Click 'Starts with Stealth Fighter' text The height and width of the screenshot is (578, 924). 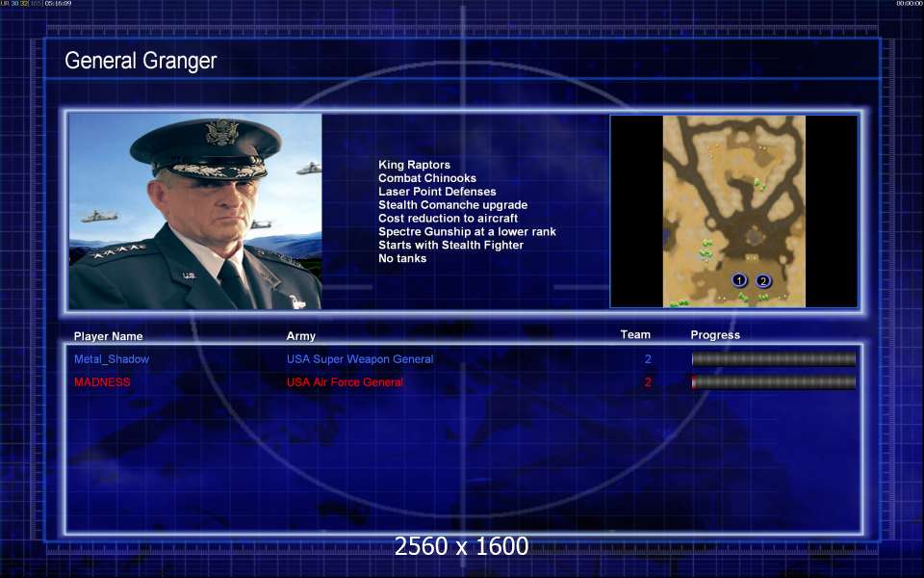pyautogui.click(x=450, y=245)
